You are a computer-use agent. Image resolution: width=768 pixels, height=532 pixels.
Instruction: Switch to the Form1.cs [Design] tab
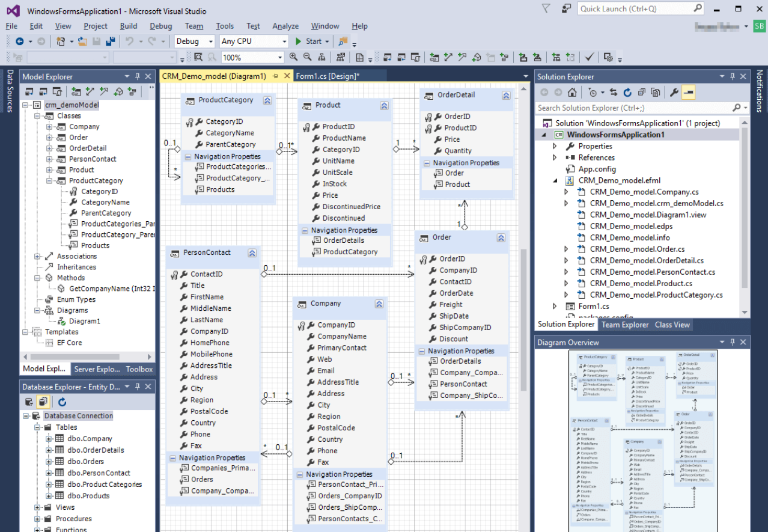(328, 76)
